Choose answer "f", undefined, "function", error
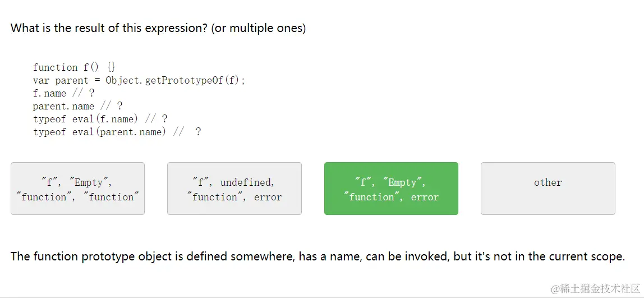The image size is (644, 298). pos(234,189)
